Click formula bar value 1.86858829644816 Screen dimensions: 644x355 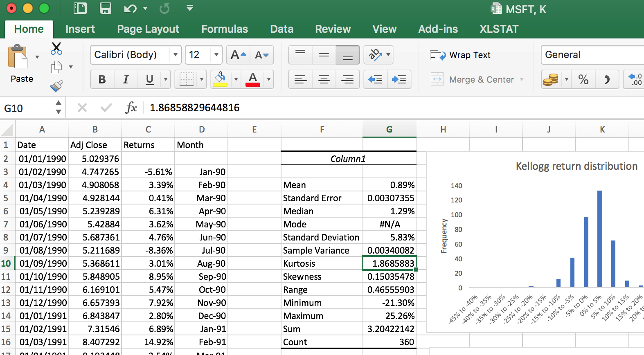point(195,108)
